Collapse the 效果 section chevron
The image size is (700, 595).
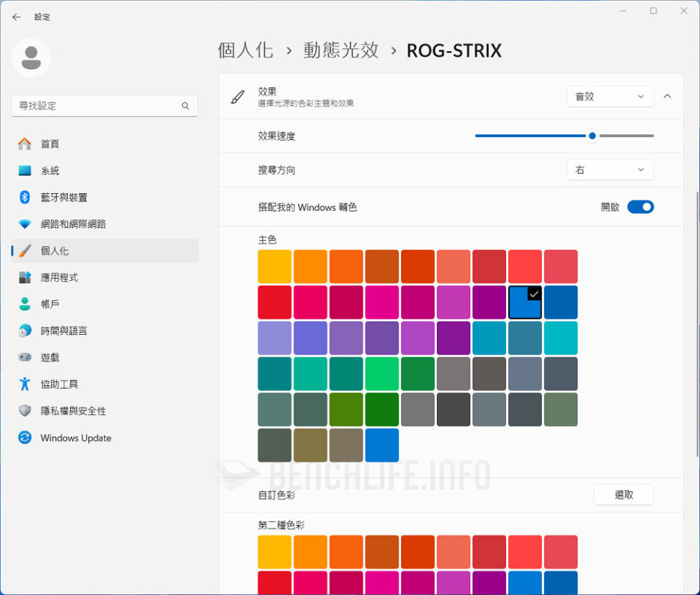pyautogui.click(x=667, y=96)
